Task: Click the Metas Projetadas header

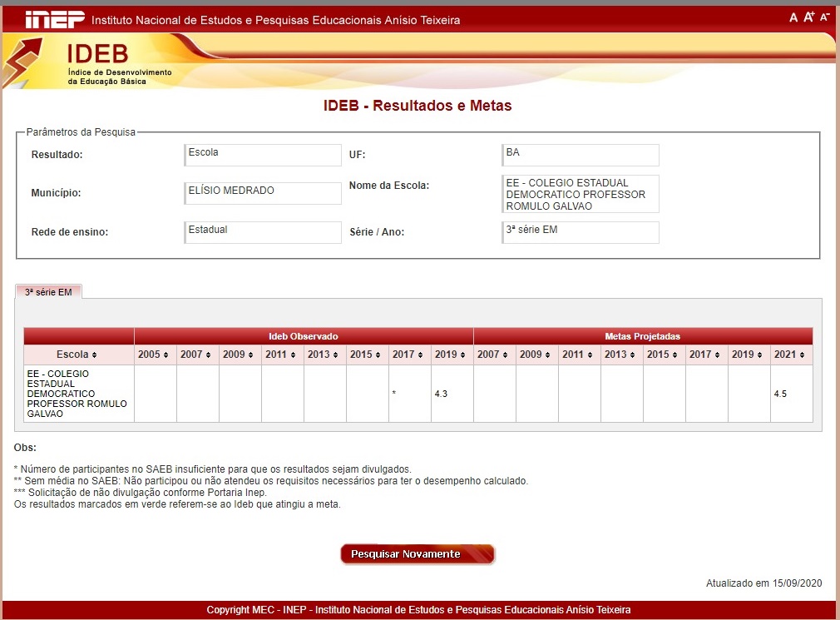Action: click(x=642, y=336)
